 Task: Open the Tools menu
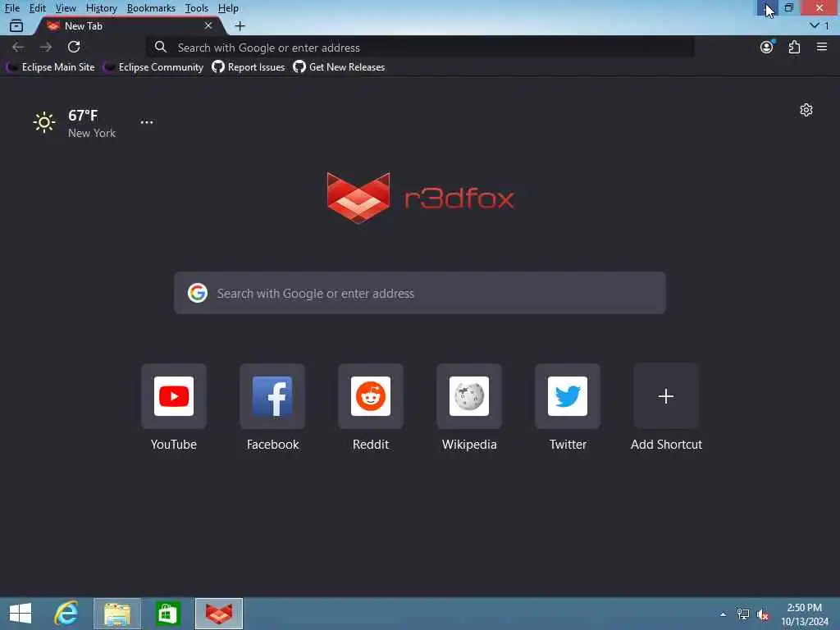196,8
